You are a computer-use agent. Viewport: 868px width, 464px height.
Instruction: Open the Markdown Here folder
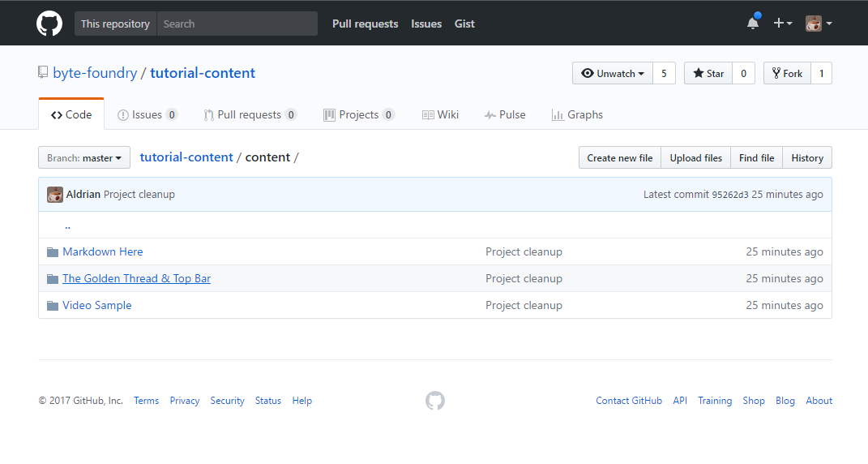point(103,251)
